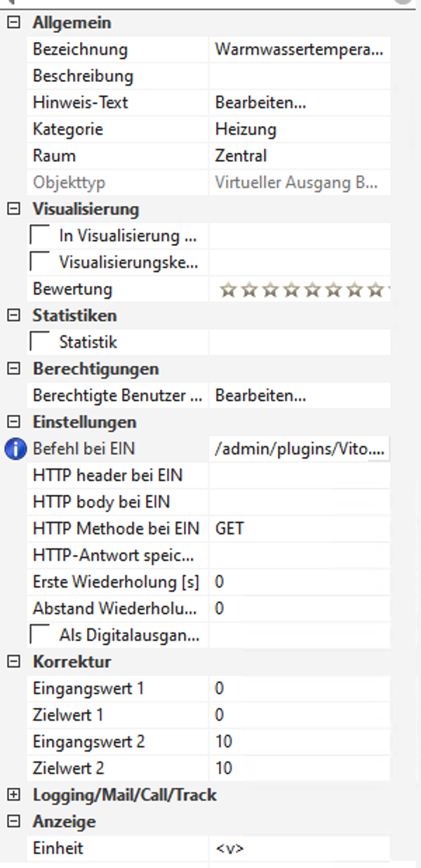Collapse the Einstellungen section

pyautogui.click(x=13, y=422)
